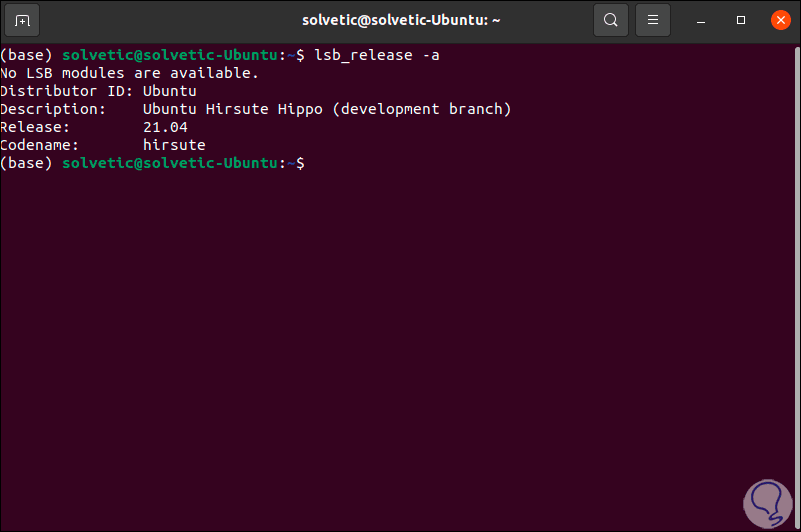Click the typed command lsb_release -a
The width and height of the screenshot is (801, 532).
(377, 55)
